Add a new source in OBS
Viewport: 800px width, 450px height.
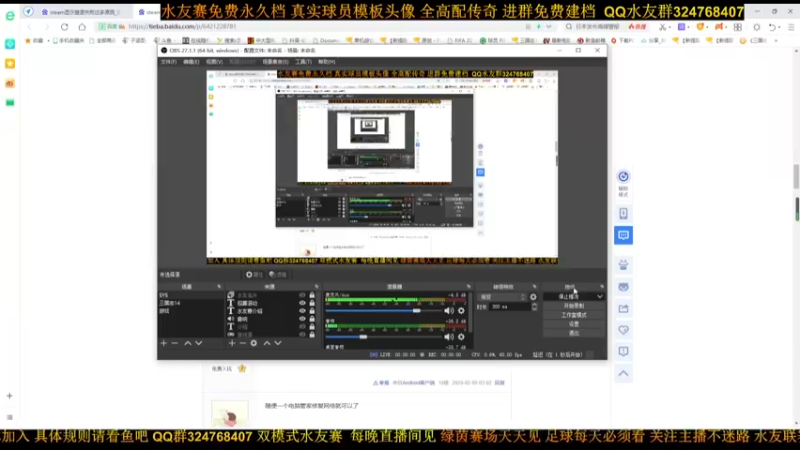[x=232, y=343]
